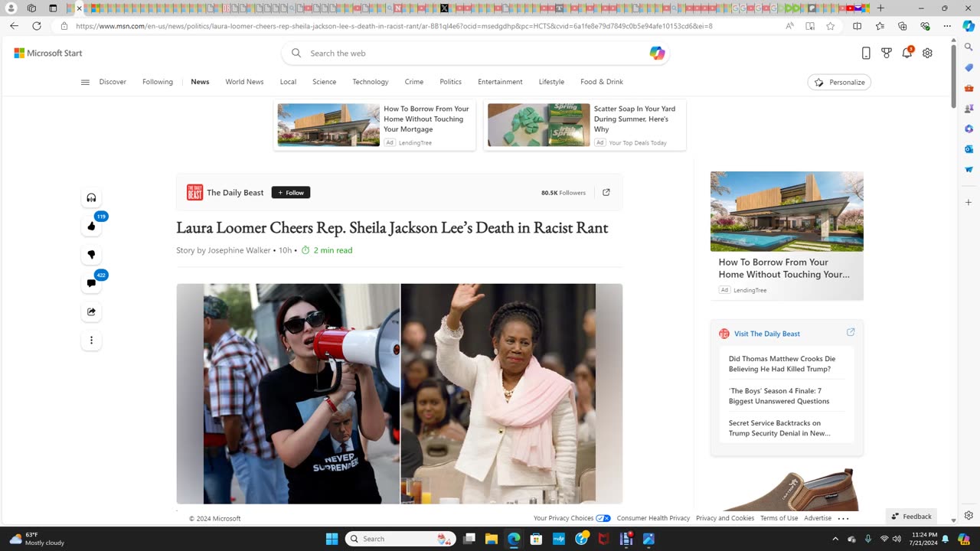The image size is (980, 551).
Task: Click the Personalize button
Action: pos(839,82)
